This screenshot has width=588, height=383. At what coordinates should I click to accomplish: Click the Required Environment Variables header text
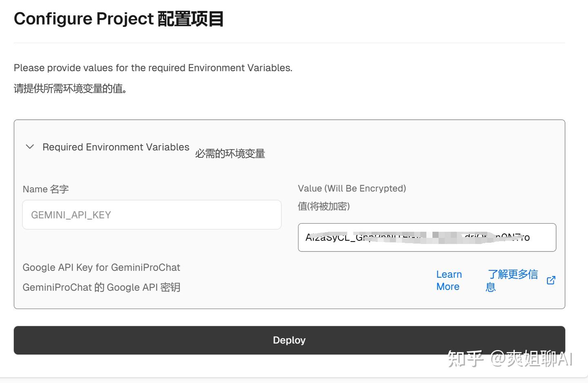[116, 147]
